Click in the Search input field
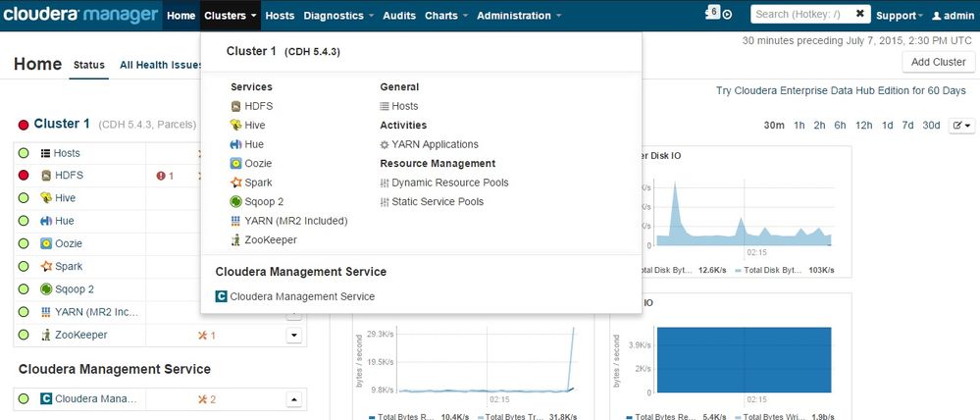 coord(802,14)
